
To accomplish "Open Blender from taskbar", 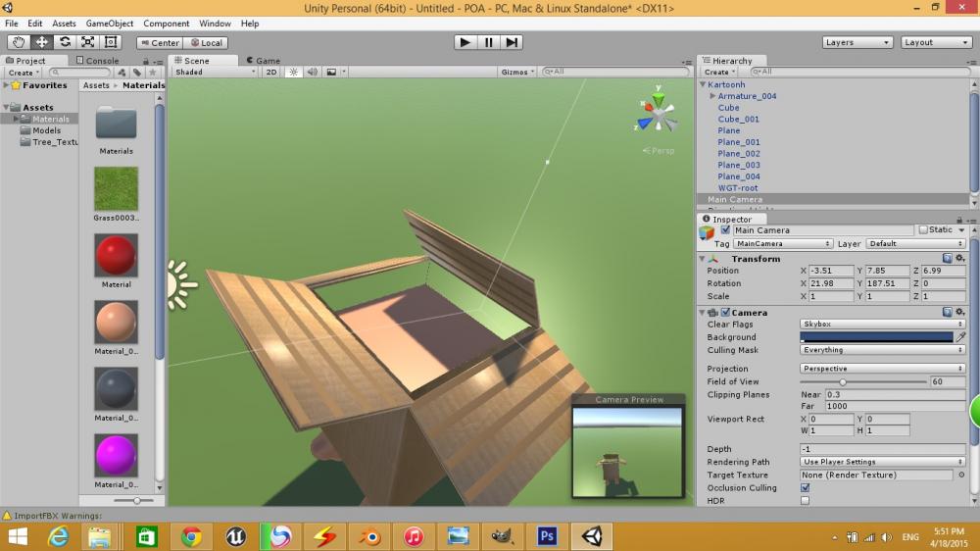I will 369,536.
